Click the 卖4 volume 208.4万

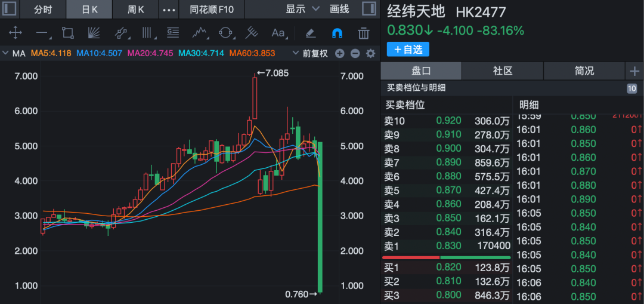pos(492,204)
